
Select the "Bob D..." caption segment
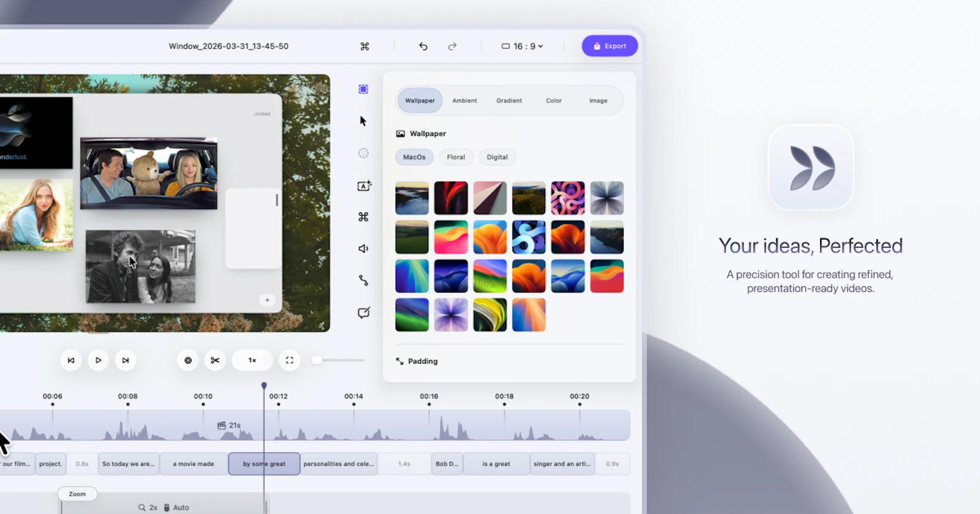pyautogui.click(x=447, y=464)
